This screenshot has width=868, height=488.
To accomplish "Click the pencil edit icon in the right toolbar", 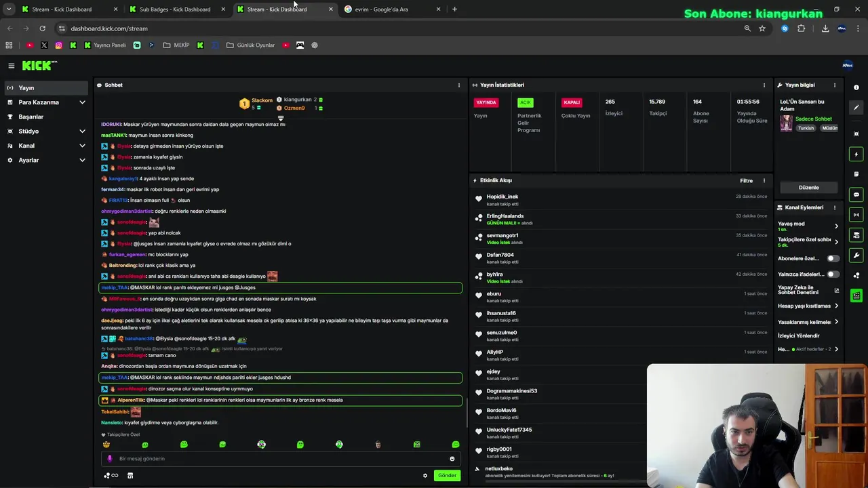I will tap(856, 107).
